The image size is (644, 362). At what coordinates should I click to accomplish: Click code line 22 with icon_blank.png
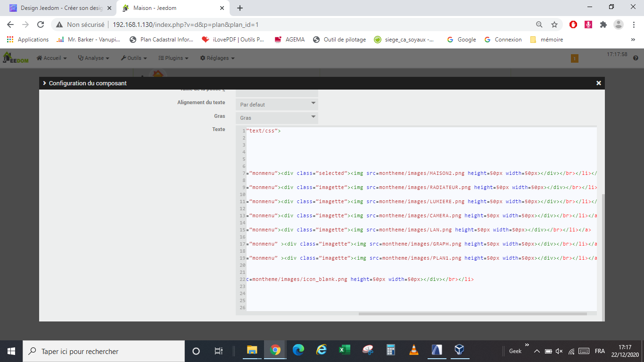coord(360,279)
